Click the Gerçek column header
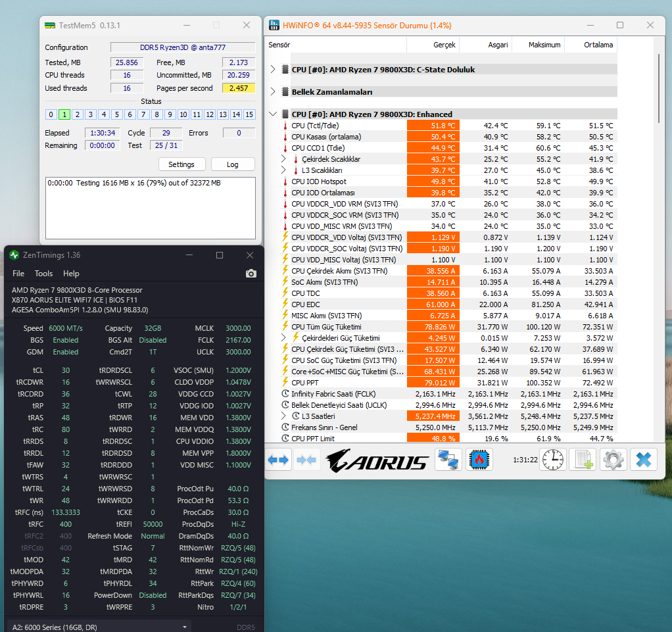The width and height of the screenshot is (672, 632). (x=433, y=45)
